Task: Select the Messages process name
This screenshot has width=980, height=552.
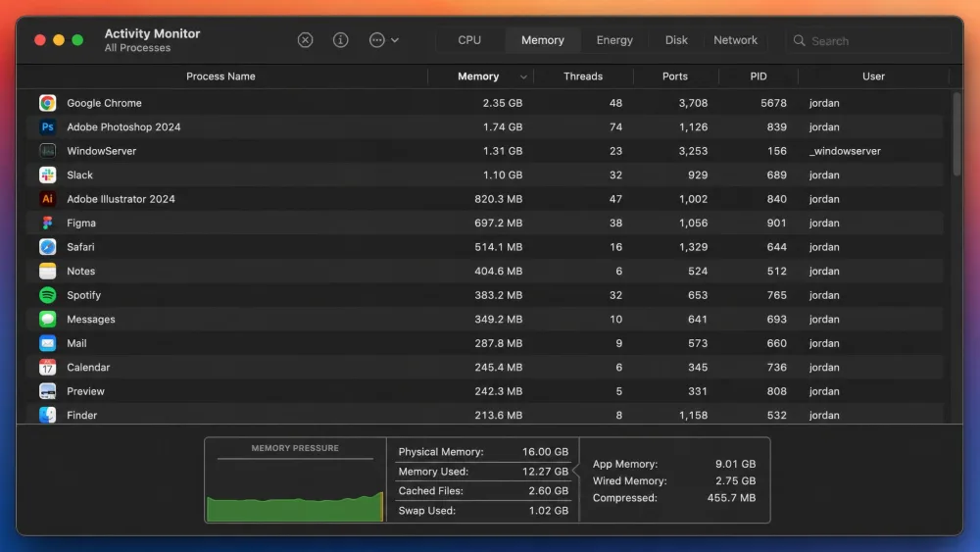Action: click(90, 319)
